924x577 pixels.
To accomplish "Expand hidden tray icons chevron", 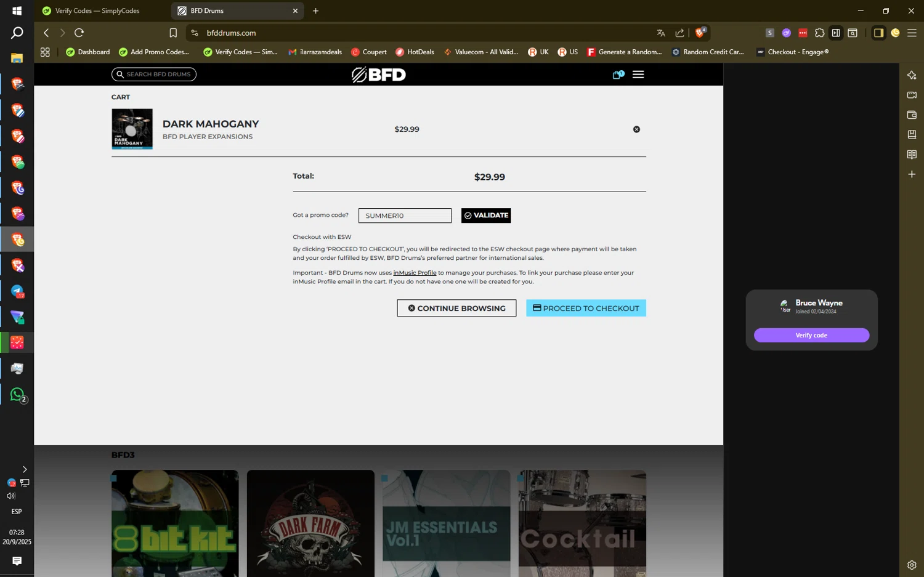I will pyautogui.click(x=24, y=469).
